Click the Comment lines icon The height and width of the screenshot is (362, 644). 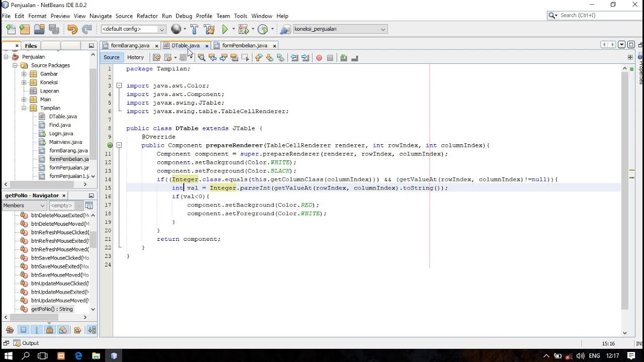(344, 58)
